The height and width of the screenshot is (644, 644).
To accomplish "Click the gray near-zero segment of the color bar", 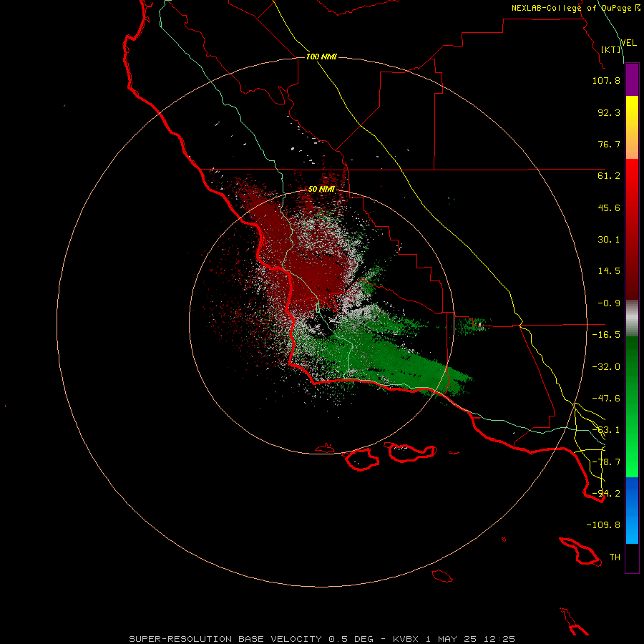I will click(632, 318).
